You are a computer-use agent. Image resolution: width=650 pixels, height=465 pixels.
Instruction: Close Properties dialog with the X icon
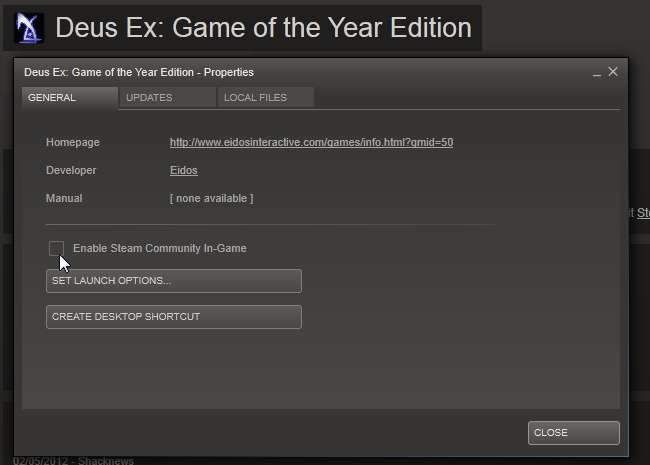(x=613, y=72)
